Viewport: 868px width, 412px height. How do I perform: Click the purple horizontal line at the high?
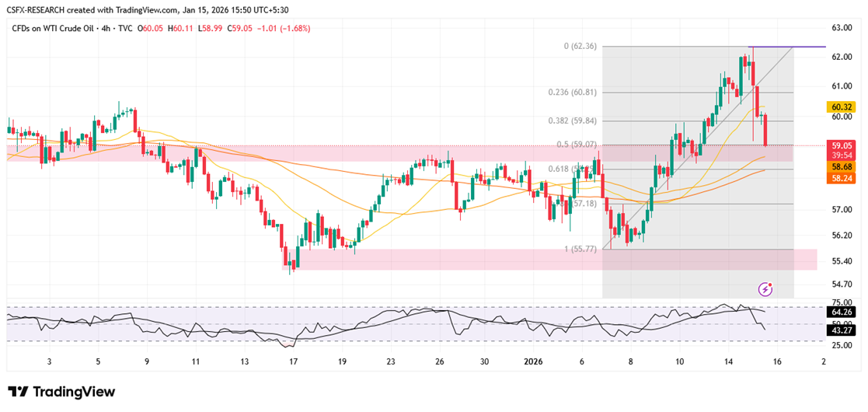(786, 47)
